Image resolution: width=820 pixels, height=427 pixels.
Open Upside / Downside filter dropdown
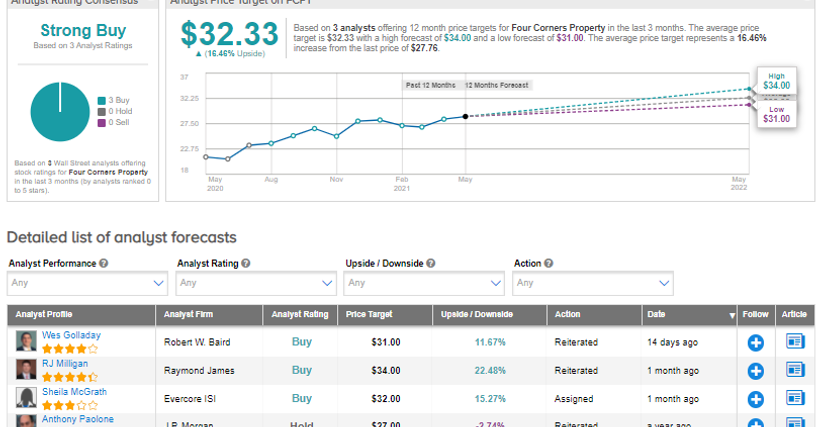coord(424,283)
